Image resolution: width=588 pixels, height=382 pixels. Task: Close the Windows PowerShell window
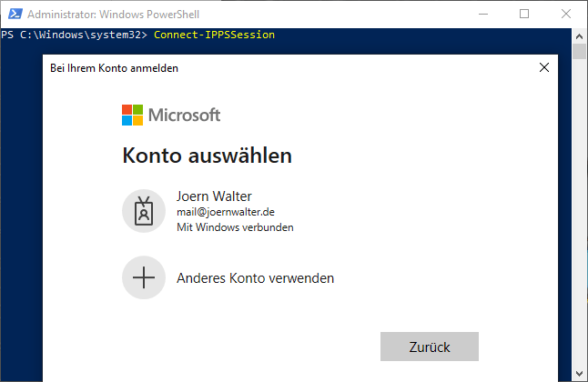[x=566, y=14]
